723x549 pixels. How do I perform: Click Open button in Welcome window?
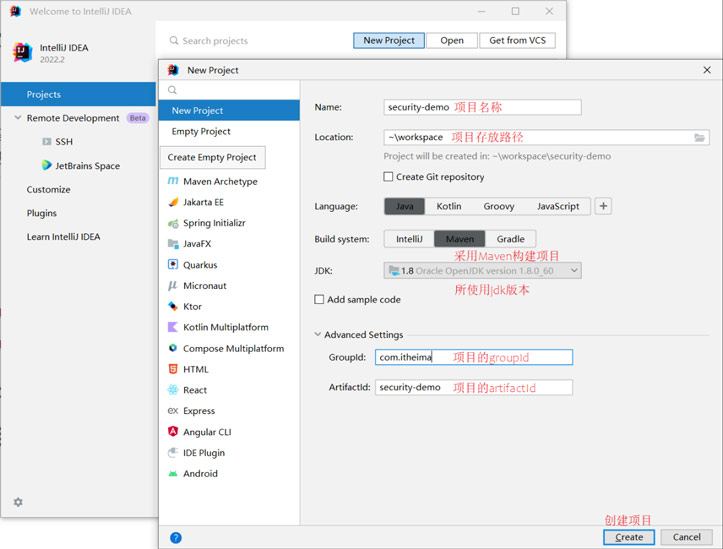[x=452, y=41]
